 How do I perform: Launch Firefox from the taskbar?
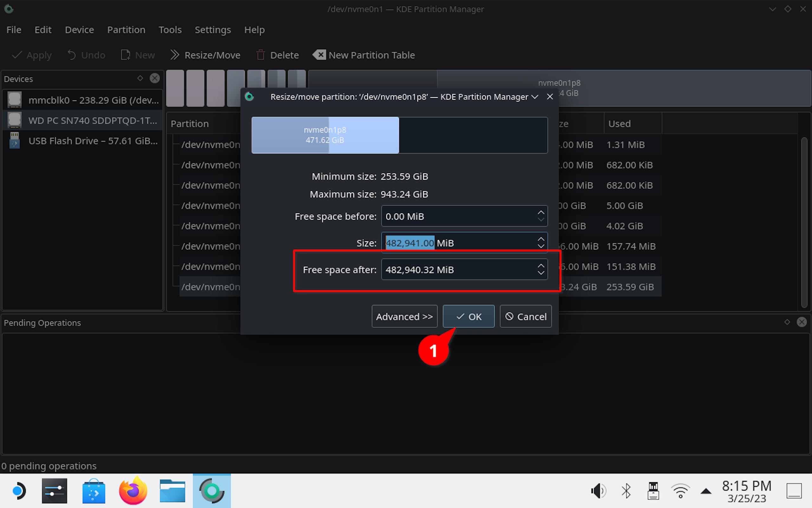[133, 491]
